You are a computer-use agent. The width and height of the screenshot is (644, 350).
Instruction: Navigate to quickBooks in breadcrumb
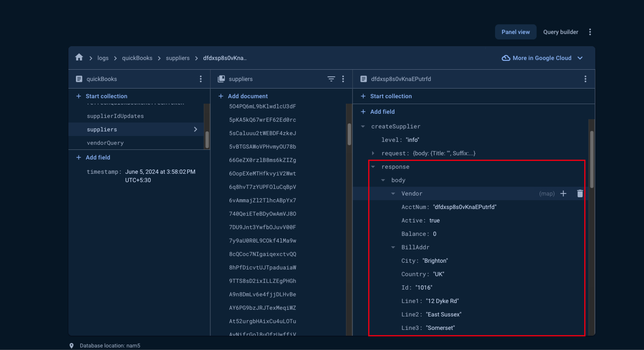pos(137,58)
